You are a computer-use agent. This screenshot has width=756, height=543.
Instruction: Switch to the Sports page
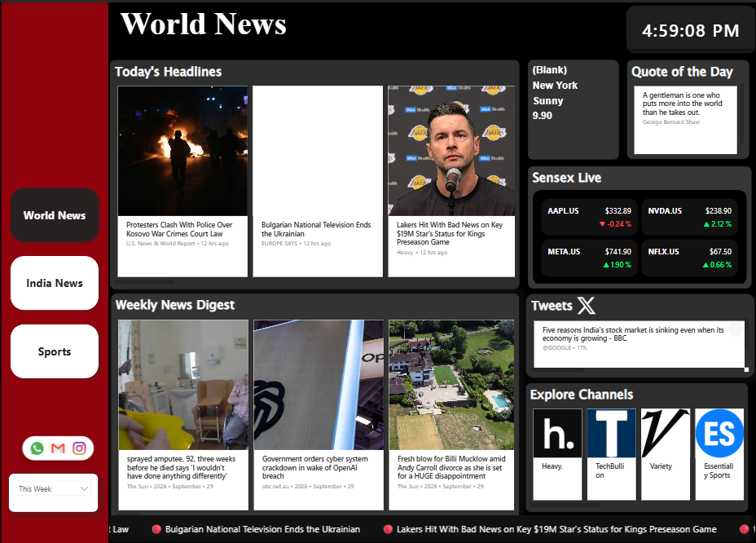point(55,351)
